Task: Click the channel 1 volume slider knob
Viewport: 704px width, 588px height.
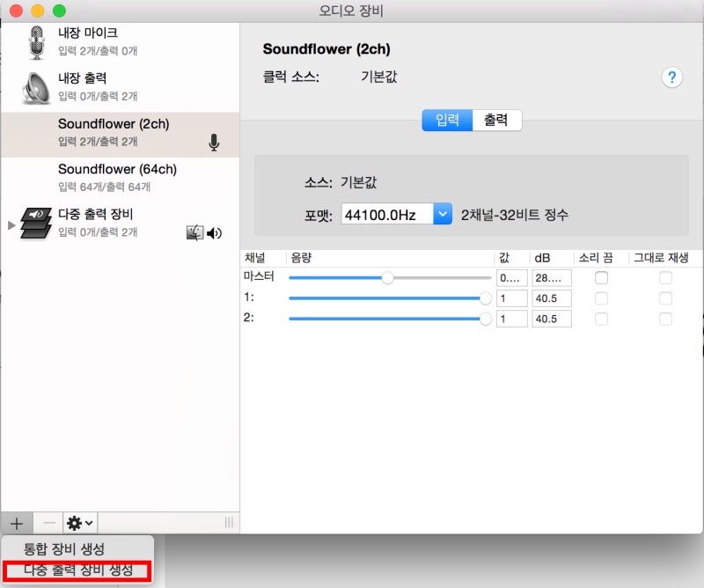Action: point(486,298)
